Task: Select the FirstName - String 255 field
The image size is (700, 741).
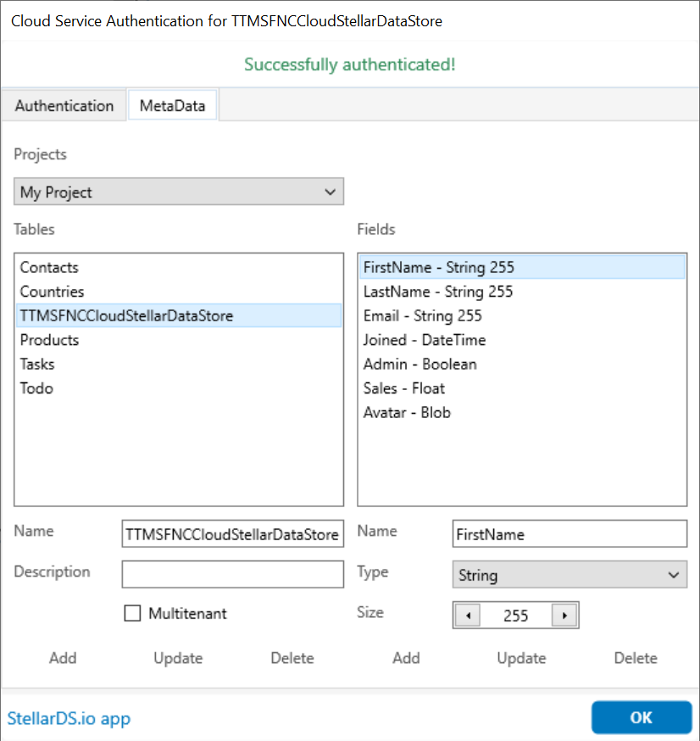Action: (522, 267)
